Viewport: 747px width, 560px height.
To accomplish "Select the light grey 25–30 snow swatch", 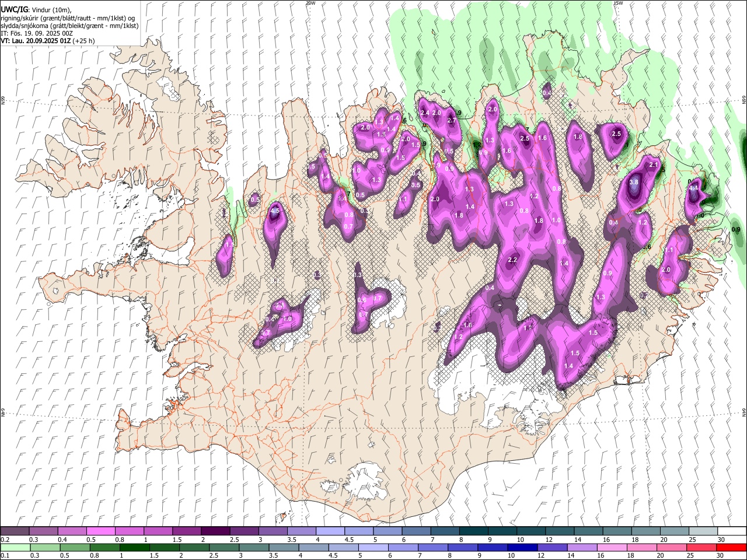I will click(x=703, y=531).
